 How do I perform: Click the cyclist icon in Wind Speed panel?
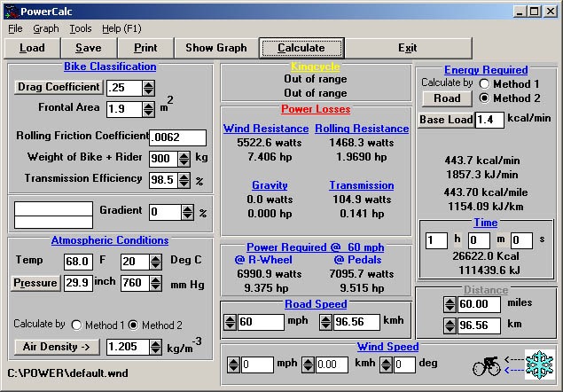(x=487, y=366)
